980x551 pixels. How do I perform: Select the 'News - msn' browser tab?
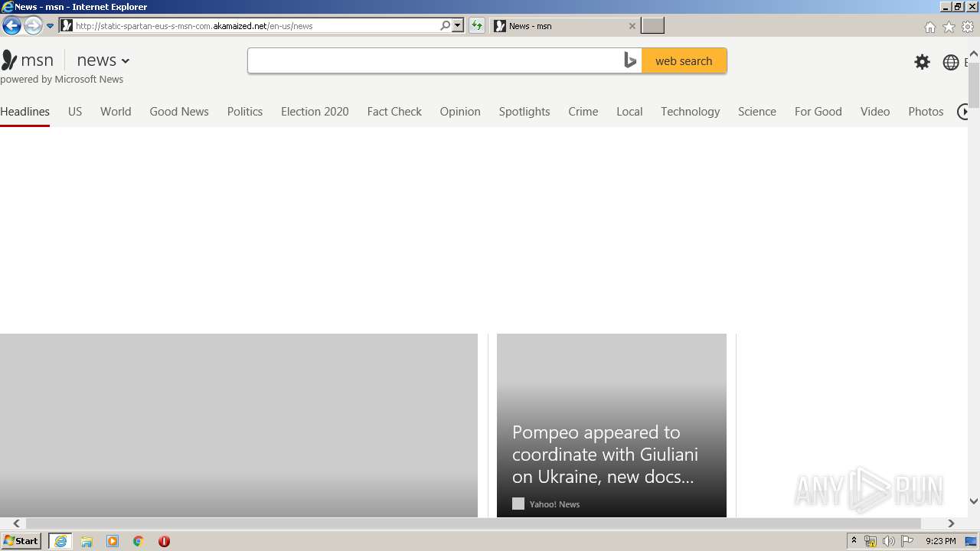point(565,26)
